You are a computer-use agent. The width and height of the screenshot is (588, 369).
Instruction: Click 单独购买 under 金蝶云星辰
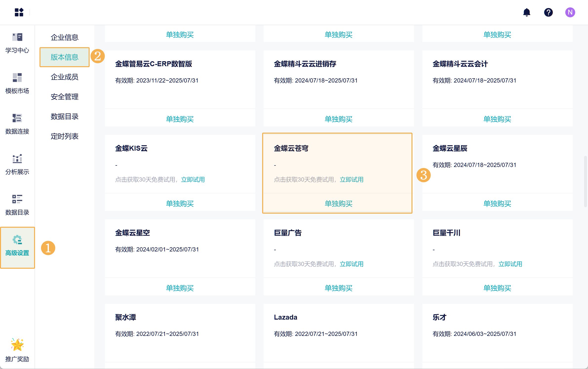(x=497, y=204)
